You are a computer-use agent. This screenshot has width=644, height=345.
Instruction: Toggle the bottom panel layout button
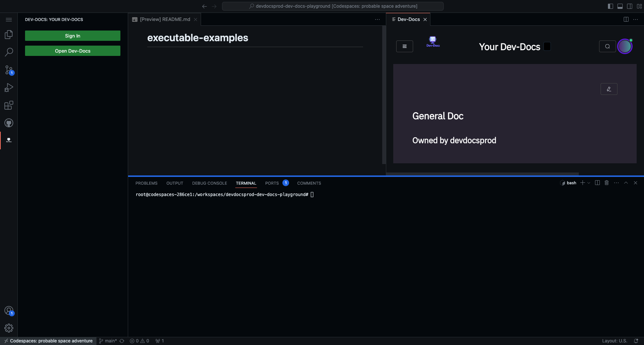pos(620,6)
